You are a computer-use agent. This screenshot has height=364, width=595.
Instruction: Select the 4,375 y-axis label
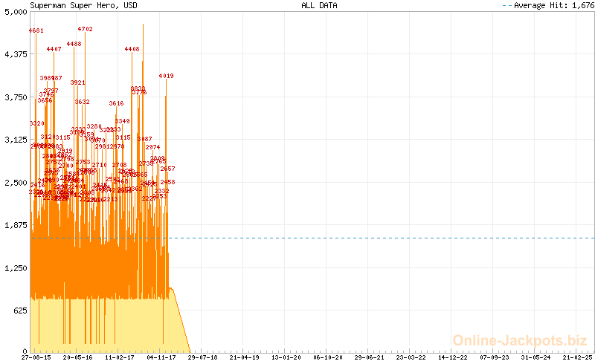(x=16, y=54)
